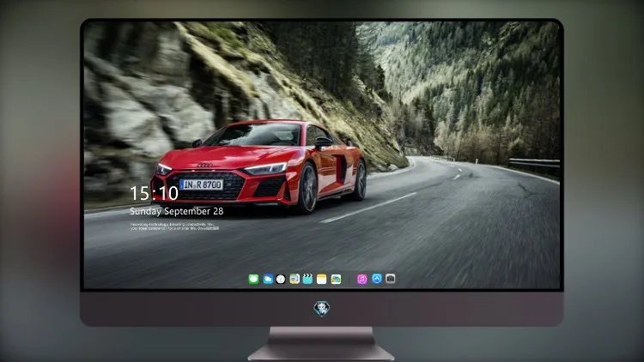The width and height of the screenshot is (644, 362).
Task: Open the gray Camera icon in dock
Action: click(390, 279)
